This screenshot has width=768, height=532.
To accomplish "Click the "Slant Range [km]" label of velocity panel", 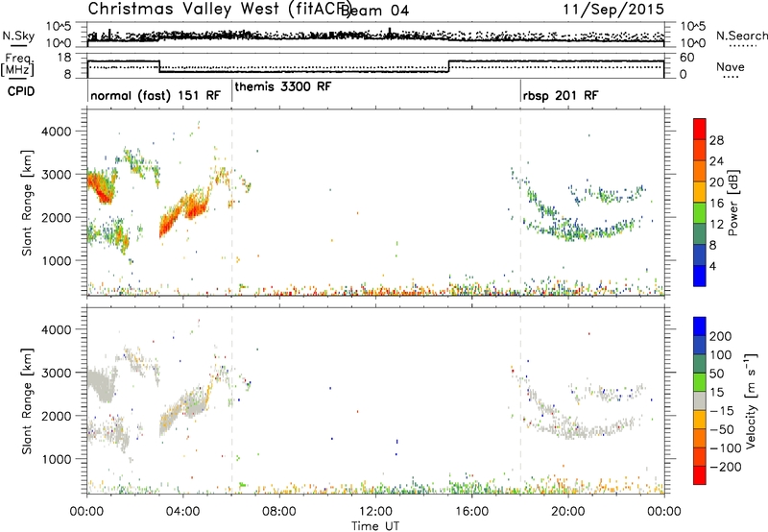I will tap(27, 400).
